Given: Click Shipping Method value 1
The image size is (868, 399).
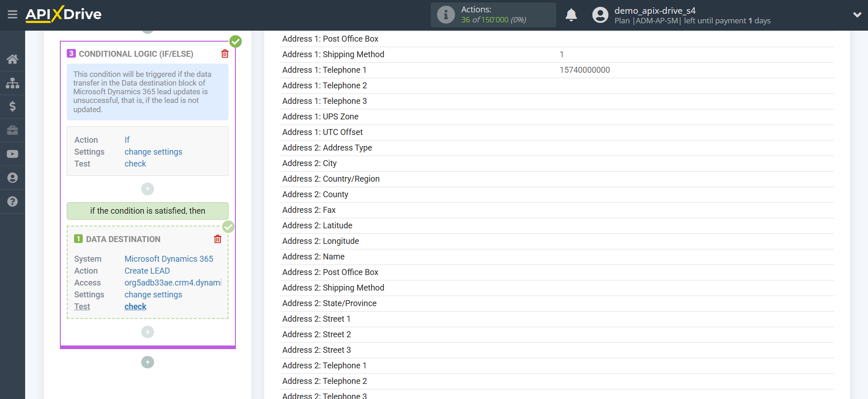Looking at the screenshot, I should 562,54.
